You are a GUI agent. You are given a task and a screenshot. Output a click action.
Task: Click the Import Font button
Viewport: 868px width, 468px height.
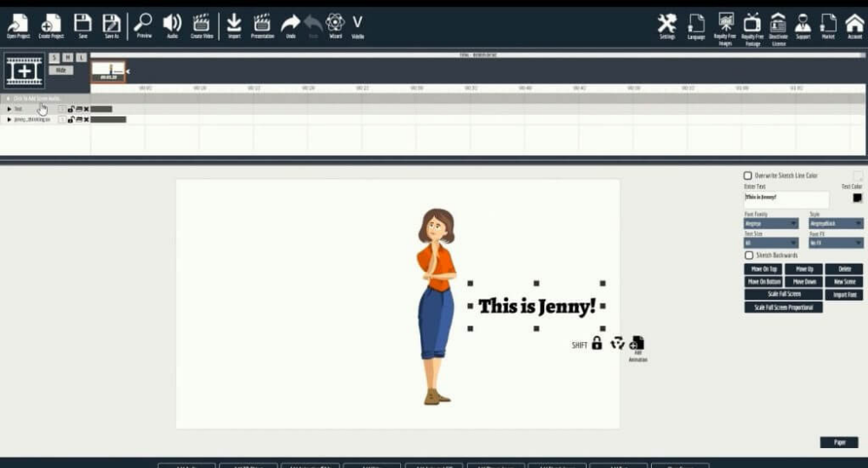point(845,294)
